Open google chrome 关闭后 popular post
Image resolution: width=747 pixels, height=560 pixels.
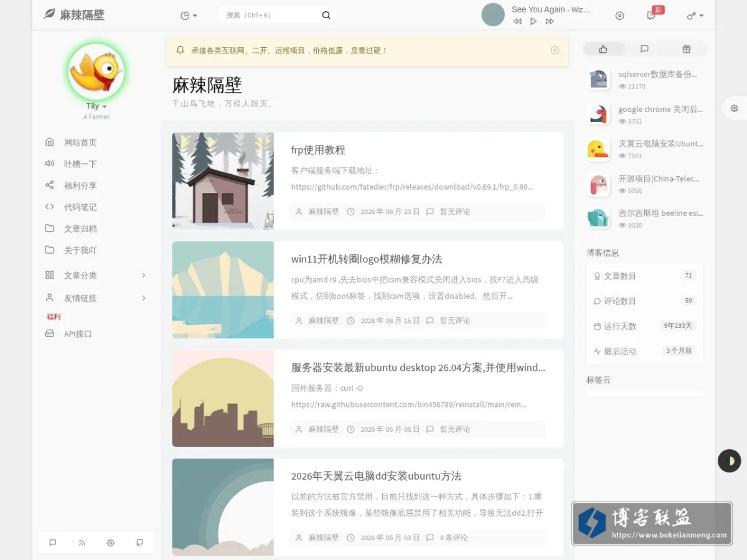coord(660,109)
